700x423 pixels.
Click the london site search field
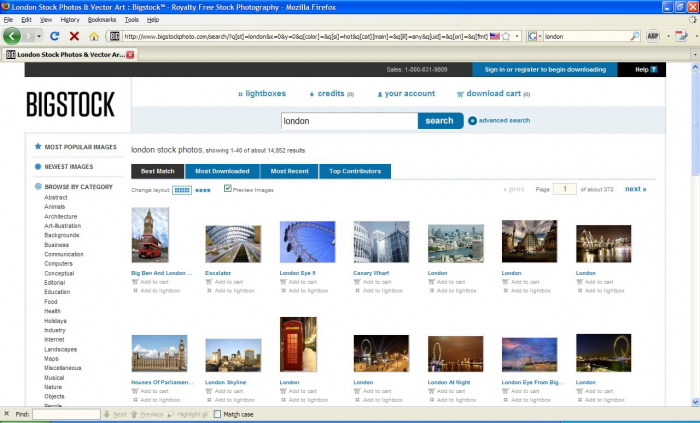[x=349, y=121]
